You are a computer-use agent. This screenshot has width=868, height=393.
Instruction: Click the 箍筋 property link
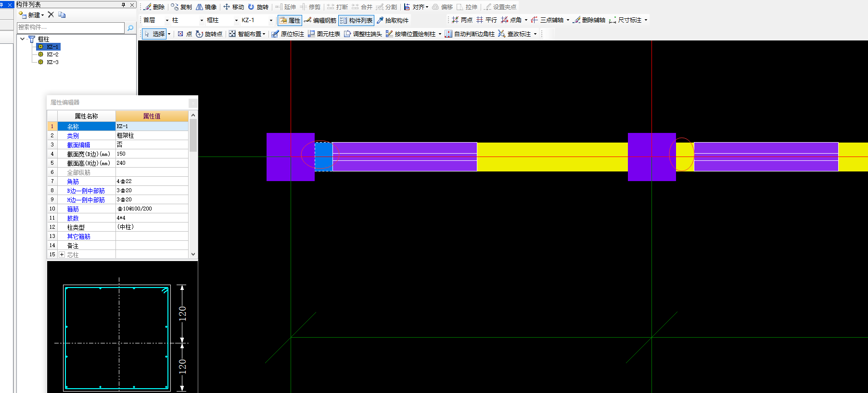73,209
